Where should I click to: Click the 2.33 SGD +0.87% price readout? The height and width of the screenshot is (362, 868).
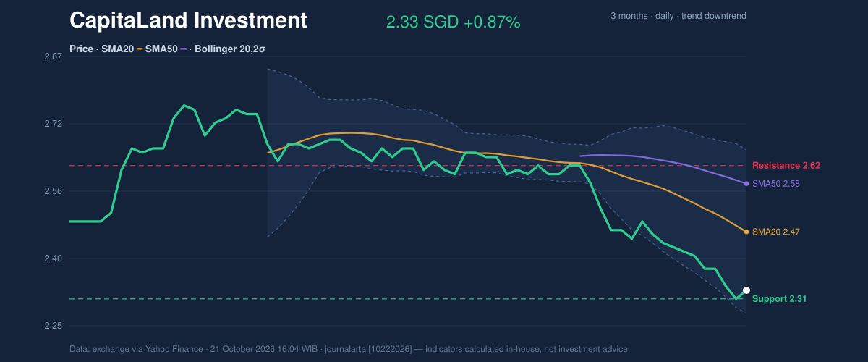coord(454,22)
